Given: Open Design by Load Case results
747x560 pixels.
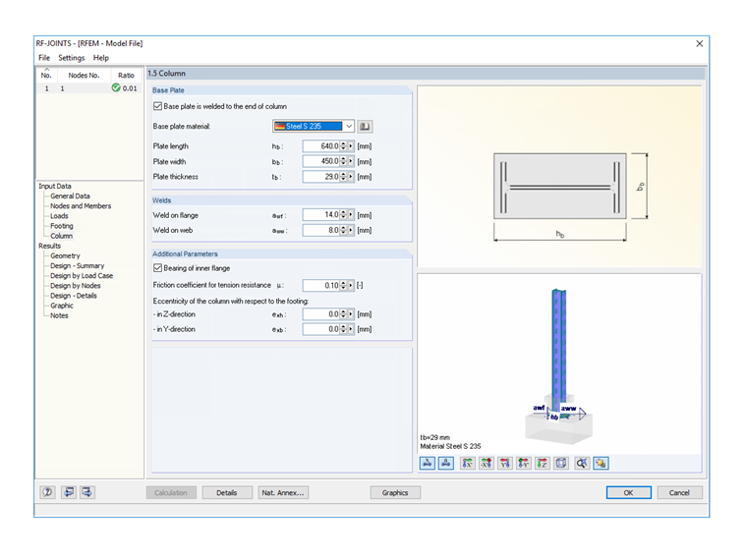Looking at the screenshot, I should pyautogui.click(x=82, y=276).
